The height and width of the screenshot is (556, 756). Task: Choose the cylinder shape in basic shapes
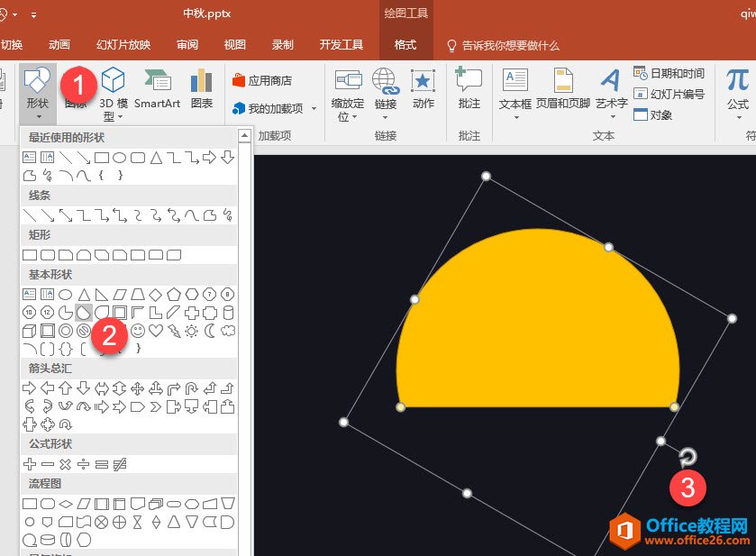(228, 313)
